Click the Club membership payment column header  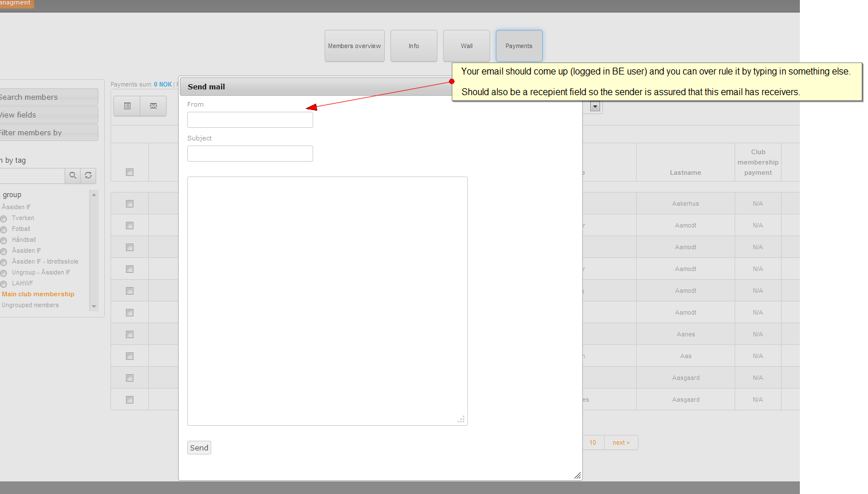tap(758, 162)
